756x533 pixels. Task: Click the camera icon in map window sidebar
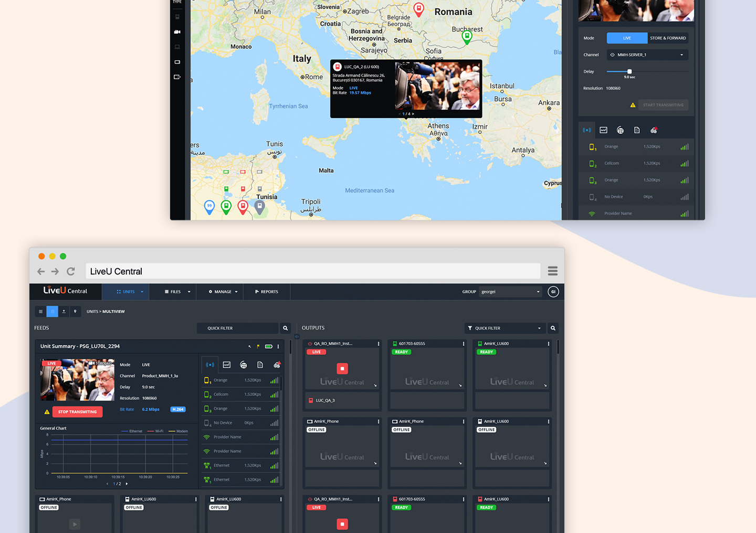point(177,32)
